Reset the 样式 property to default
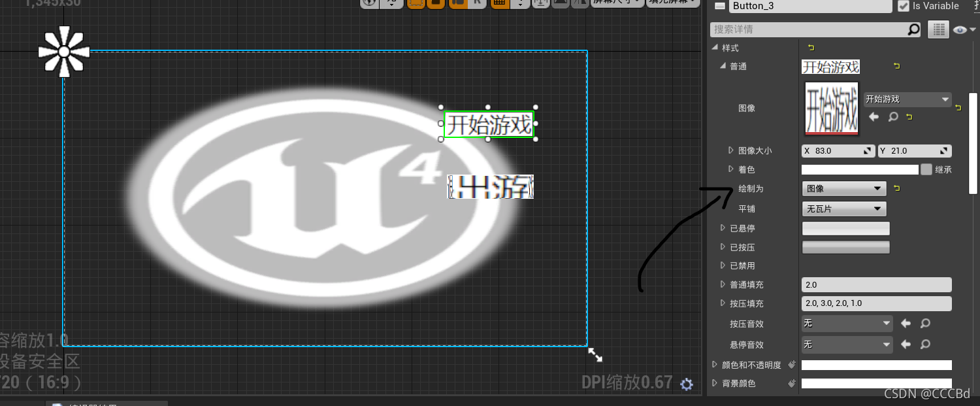The height and width of the screenshot is (406, 980). click(x=811, y=48)
